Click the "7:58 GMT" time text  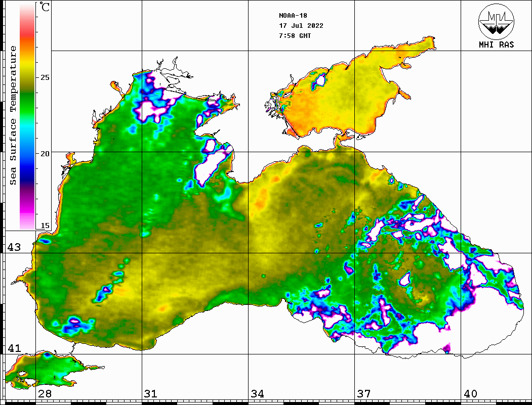click(x=295, y=35)
